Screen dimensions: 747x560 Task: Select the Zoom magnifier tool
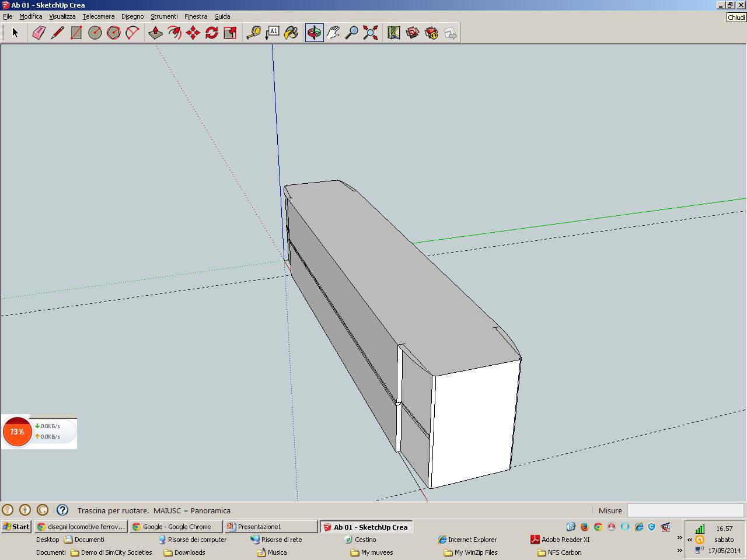(351, 33)
